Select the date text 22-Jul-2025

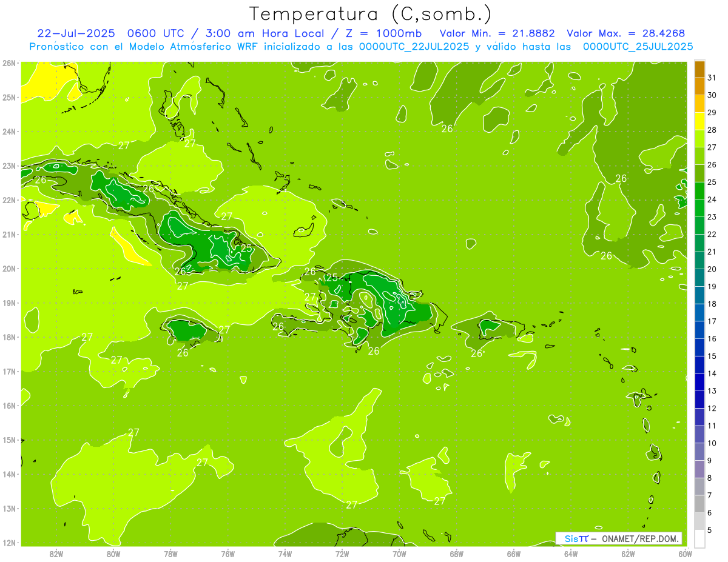click(76, 33)
